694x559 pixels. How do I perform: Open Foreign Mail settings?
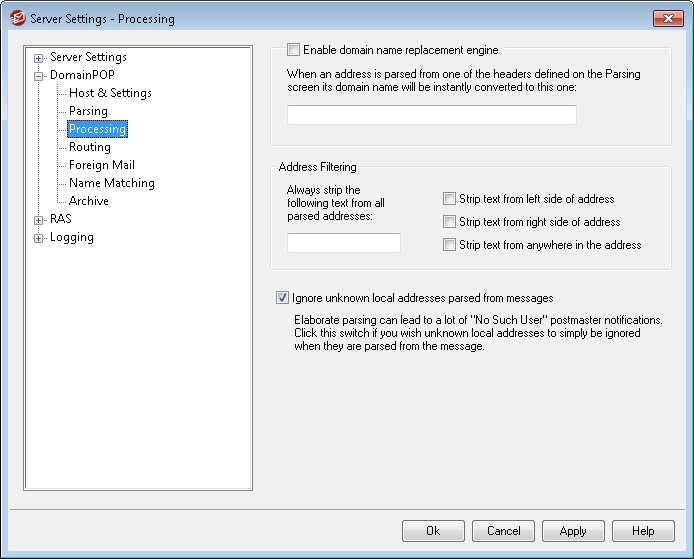[x=101, y=165]
